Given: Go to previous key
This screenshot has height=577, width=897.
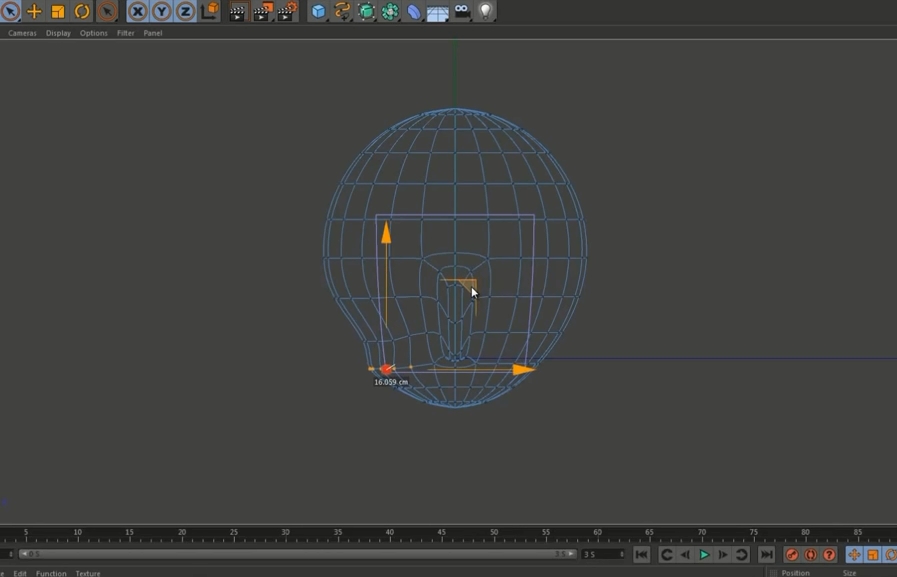Looking at the screenshot, I should (x=666, y=554).
